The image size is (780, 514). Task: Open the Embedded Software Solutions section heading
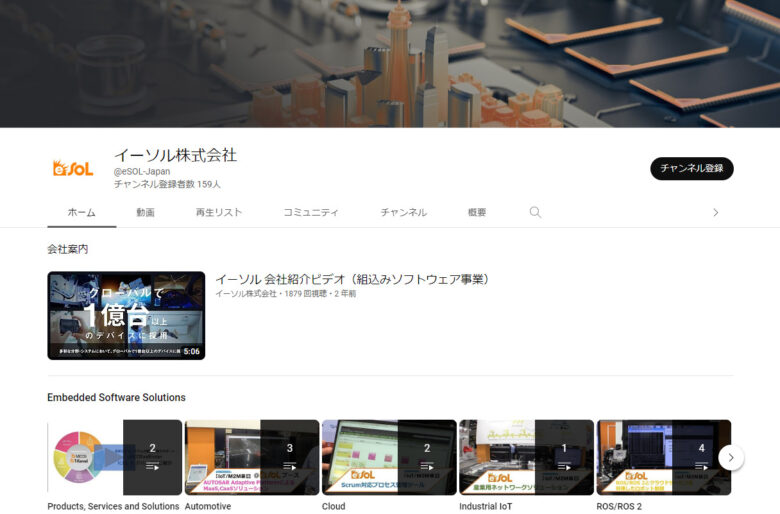[116, 397]
